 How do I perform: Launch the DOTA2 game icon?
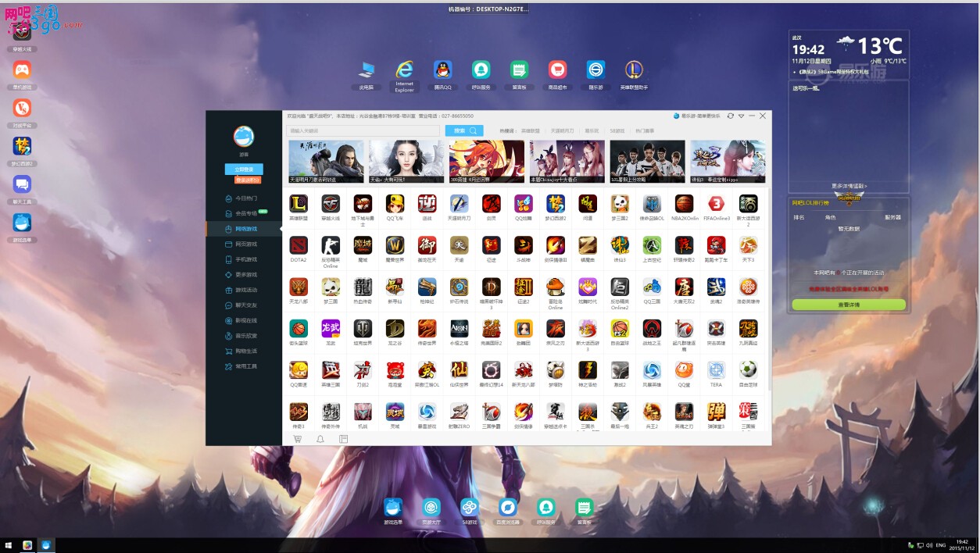299,245
